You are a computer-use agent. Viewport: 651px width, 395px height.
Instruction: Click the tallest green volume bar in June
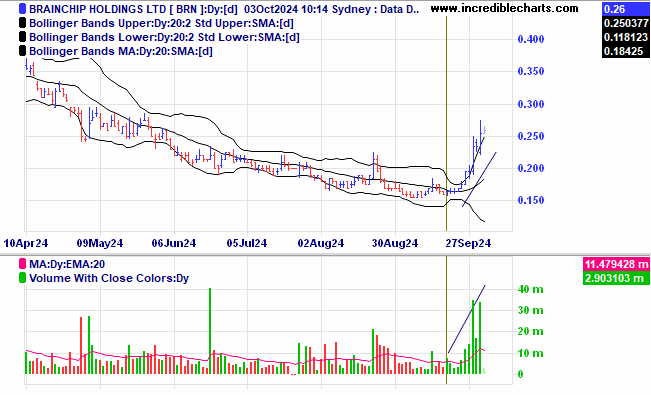coord(210,331)
